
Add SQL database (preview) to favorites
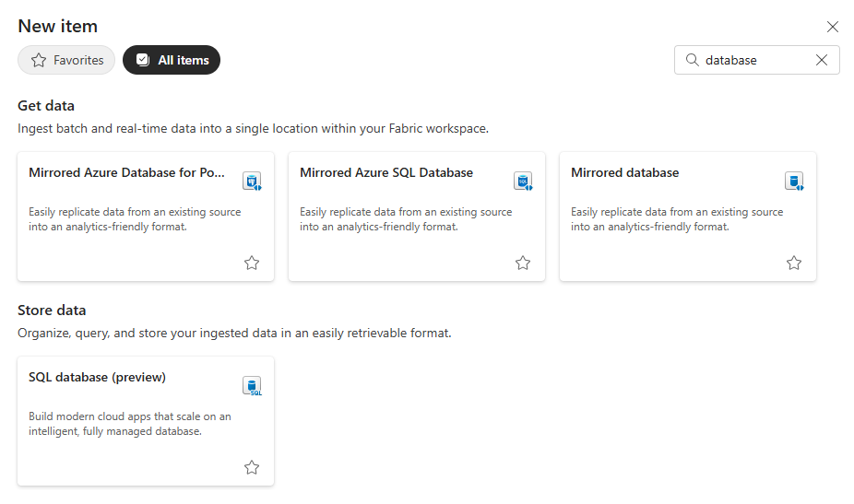point(252,467)
